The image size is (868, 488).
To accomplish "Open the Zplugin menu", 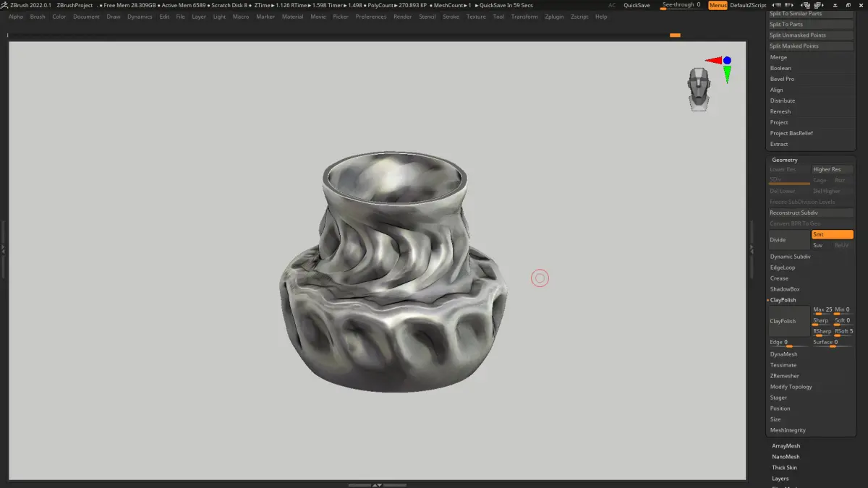I will 554,17.
